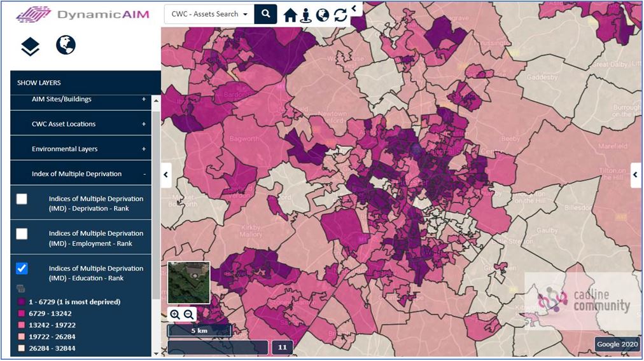Click the layer list scrollbar up arrow
Viewport: 644px width, 361px height.
[x=156, y=100]
